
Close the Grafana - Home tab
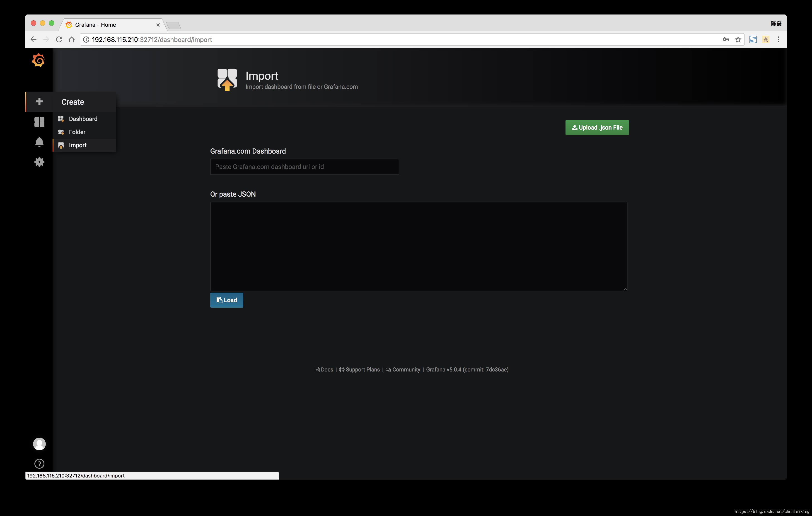(x=158, y=25)
